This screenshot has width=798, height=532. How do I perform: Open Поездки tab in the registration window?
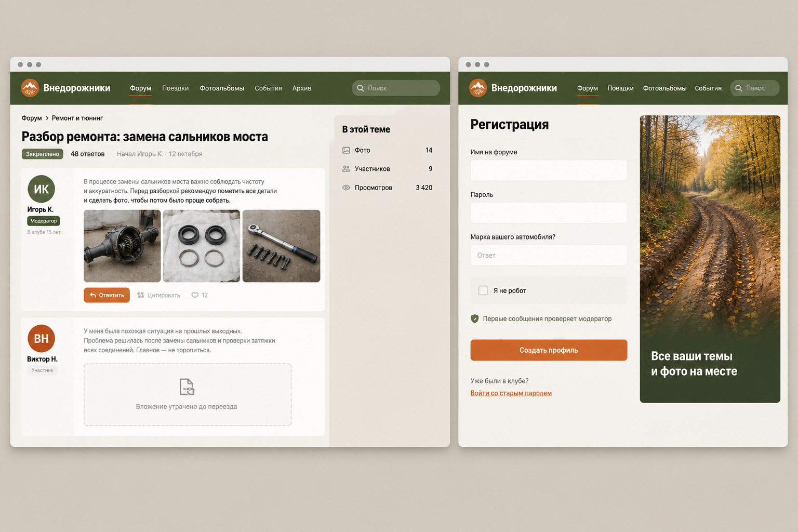[620, 88]
